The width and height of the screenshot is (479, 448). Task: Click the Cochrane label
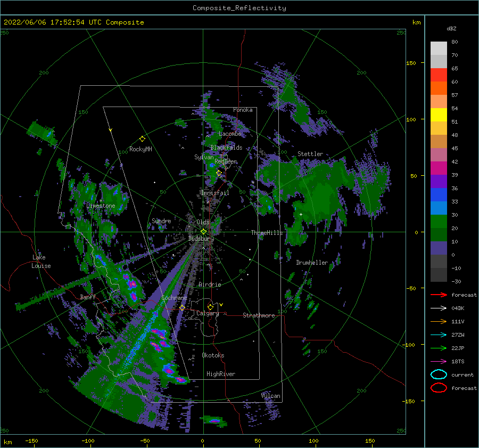(x=174, y=298)
